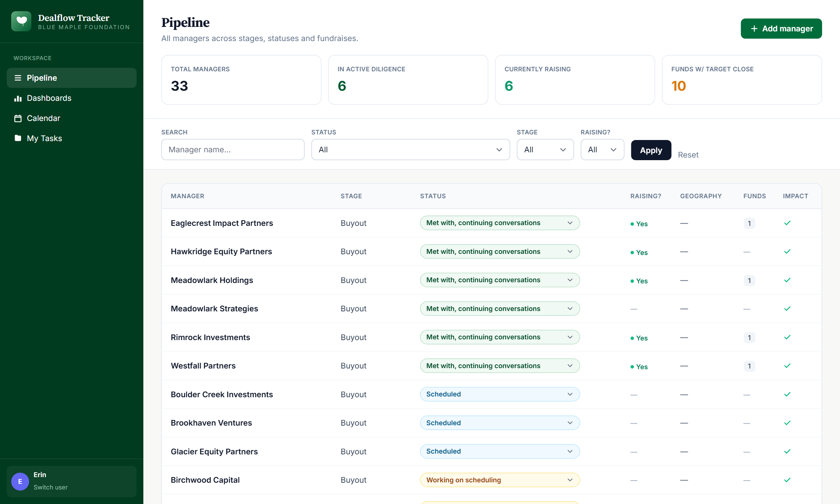This screenshot has height=504, width=840.
Task: Click raising Yes for Hawkridge Equity Partners
Action: [x=639, y=253]
